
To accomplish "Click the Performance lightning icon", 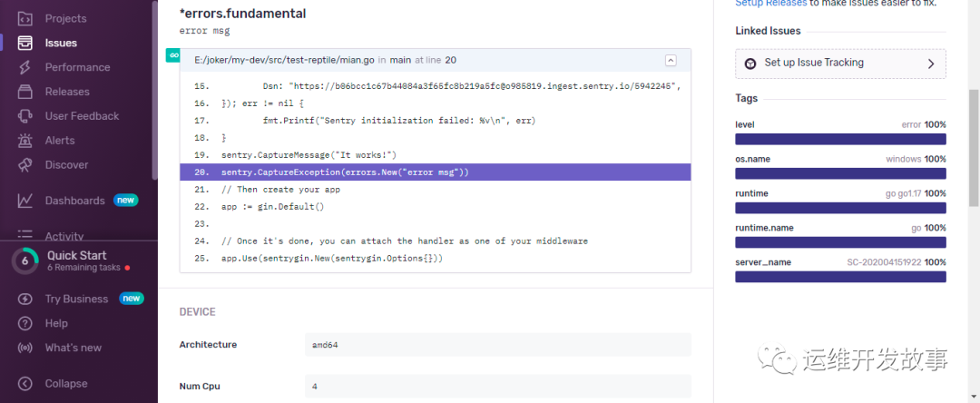I will (x=25, y=67).
